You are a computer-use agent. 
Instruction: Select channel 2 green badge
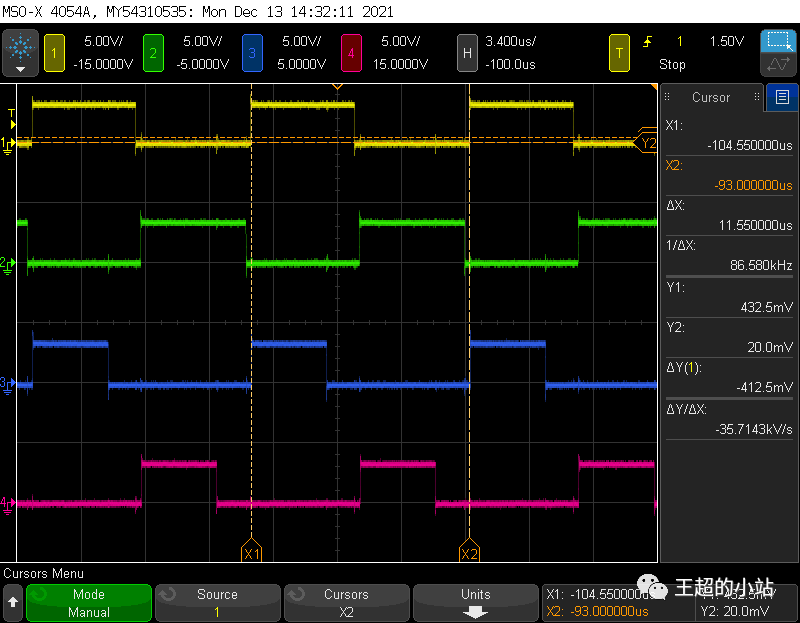153,52
